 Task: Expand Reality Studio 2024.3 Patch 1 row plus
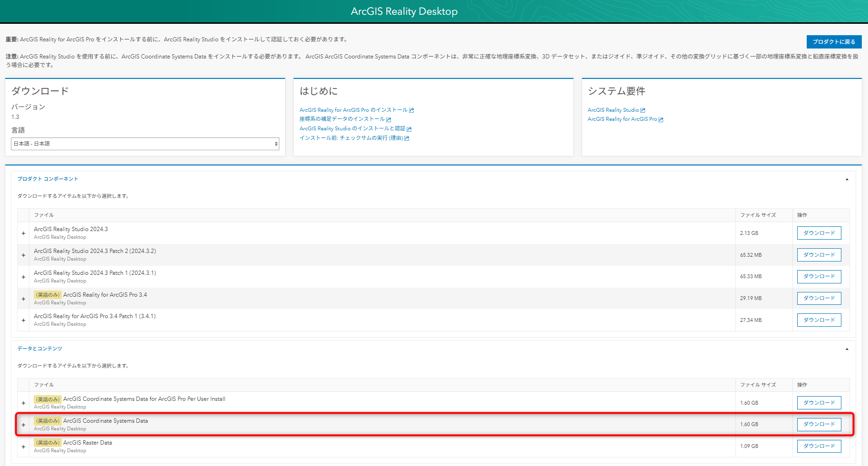(23, 277)
